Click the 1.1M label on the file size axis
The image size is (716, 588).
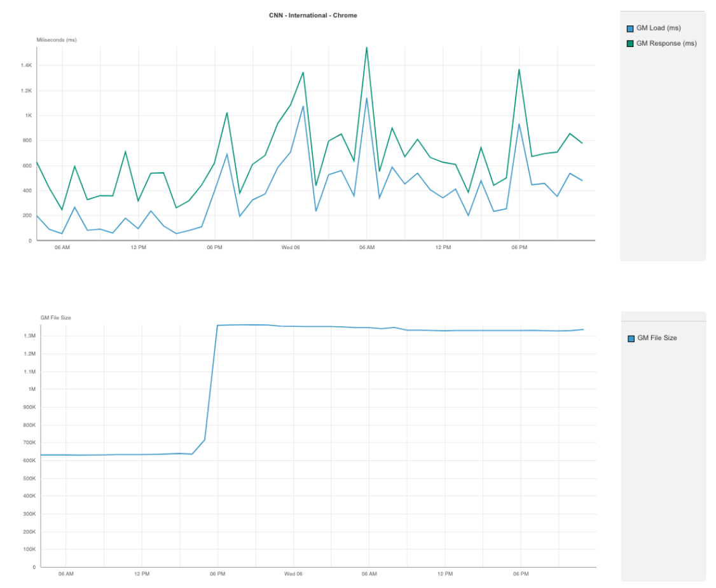click(x=30, y=372)
